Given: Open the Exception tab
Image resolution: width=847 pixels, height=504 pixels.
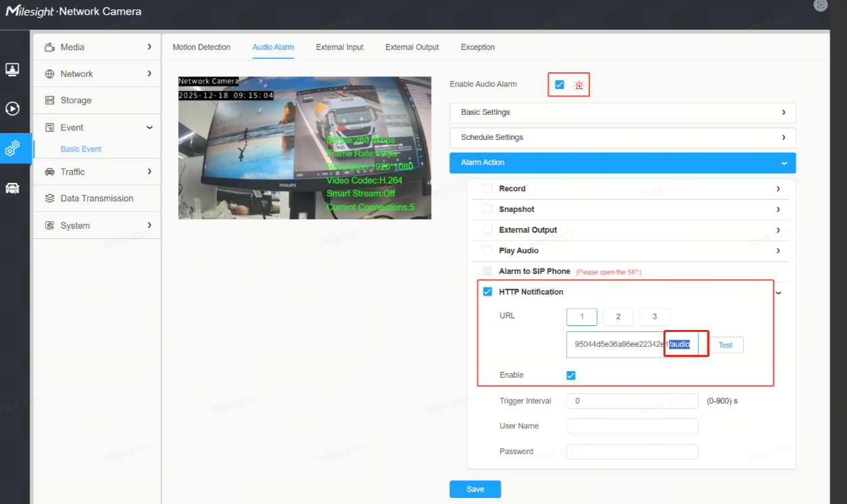Looking at the screenshot, I should coord(478,47).
